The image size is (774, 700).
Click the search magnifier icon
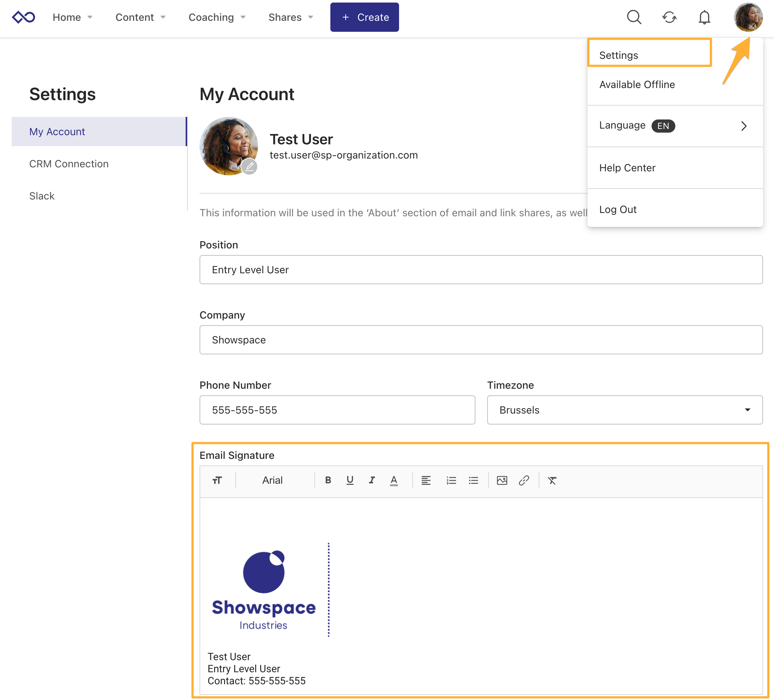click(634, 17)
